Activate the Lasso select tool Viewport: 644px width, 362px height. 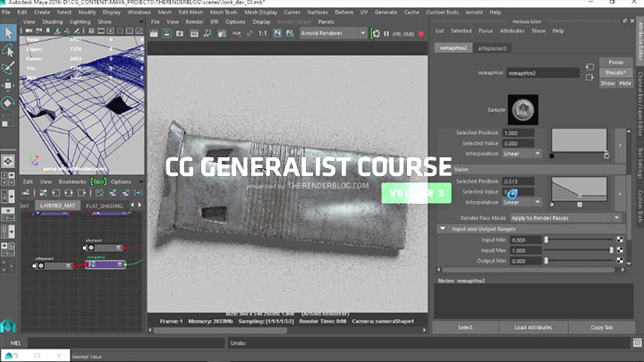(x=8, y=50)
